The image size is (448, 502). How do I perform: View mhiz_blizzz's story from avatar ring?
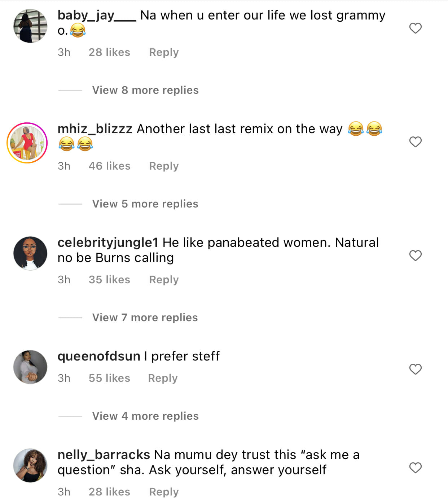tap(27, 143)
